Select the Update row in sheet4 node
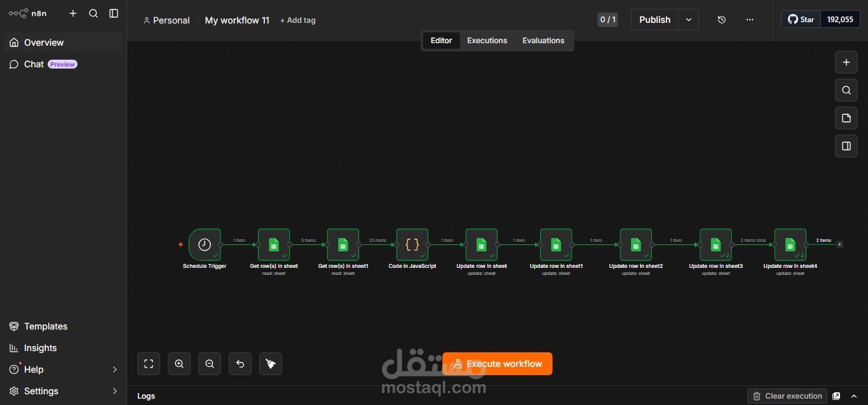 coord(790,244)
